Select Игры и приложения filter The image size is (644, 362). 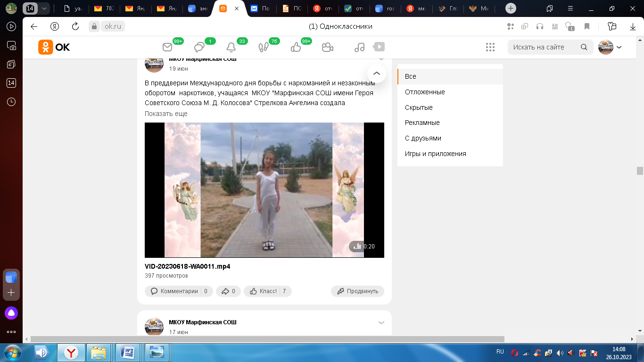[x=435, y=154]
